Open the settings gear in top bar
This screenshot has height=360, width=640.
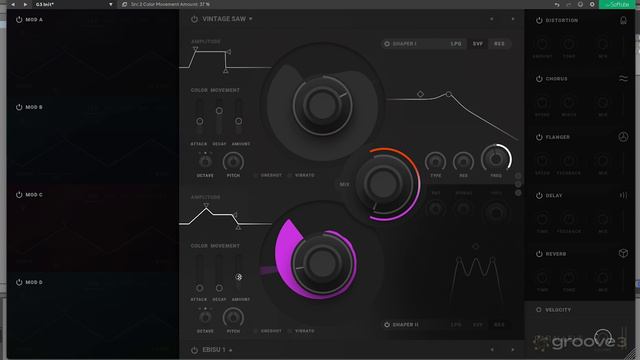592,4
